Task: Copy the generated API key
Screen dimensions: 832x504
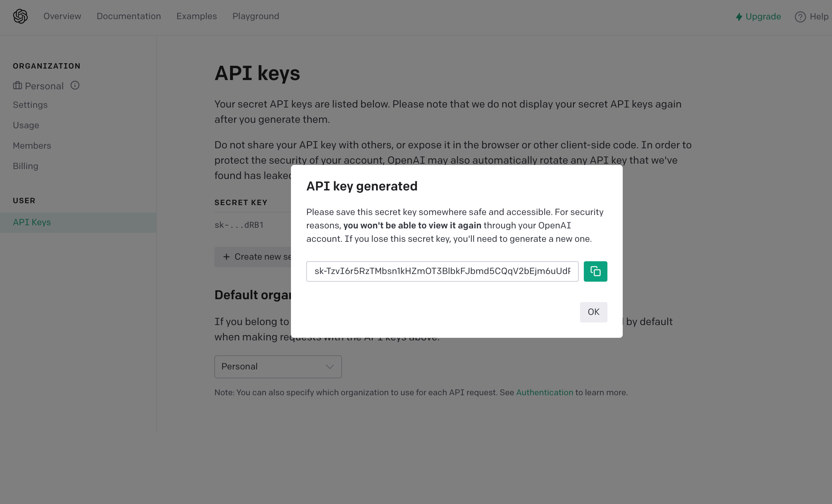Action: (595, 271)
